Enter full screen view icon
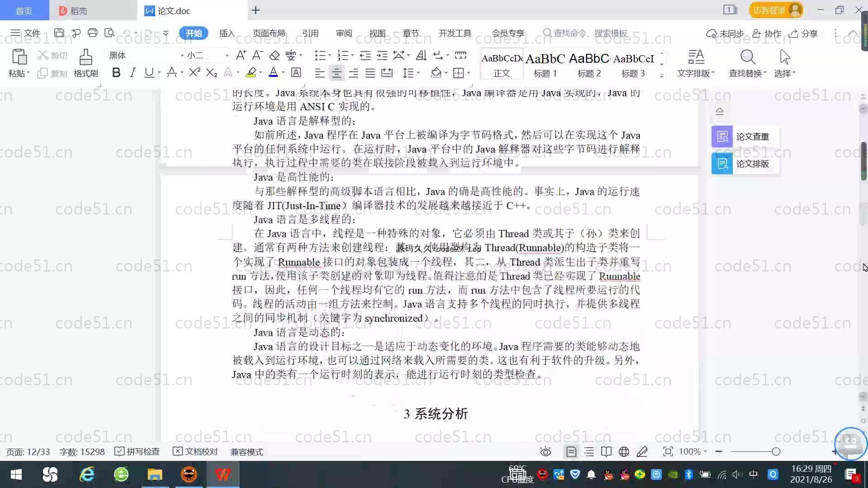The width and height of the screenshot is (868, 488). [x=668, y=451]
